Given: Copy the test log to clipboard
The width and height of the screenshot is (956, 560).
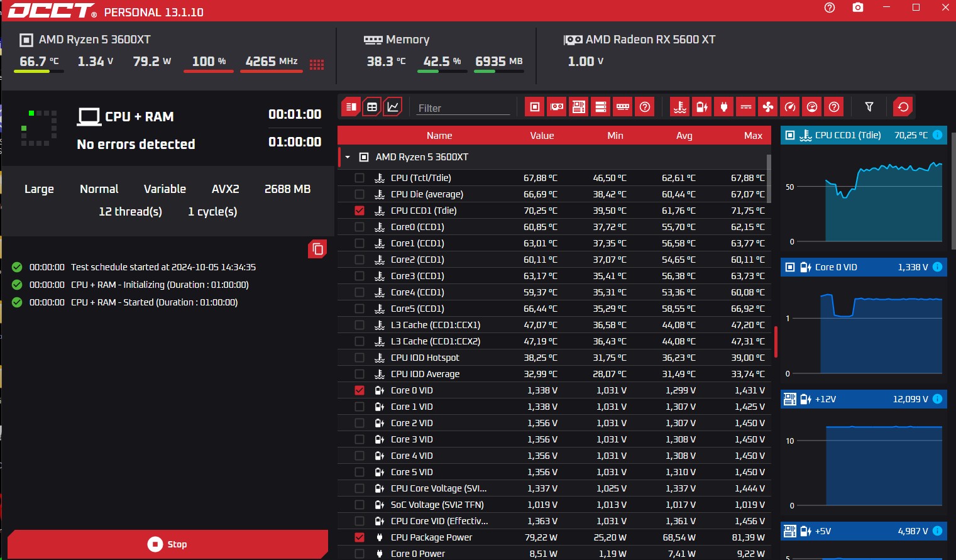Looking at the screenshot, I should coord(317,249).
